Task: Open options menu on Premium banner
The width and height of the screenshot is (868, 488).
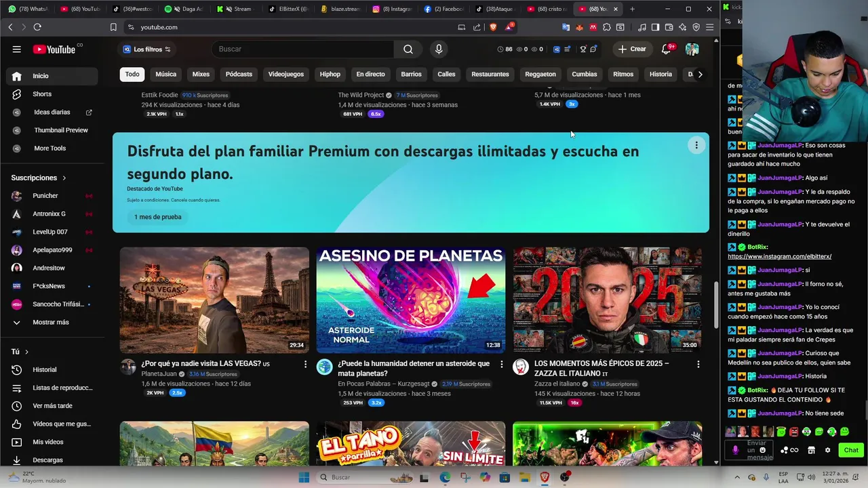Action: point(696,145)
